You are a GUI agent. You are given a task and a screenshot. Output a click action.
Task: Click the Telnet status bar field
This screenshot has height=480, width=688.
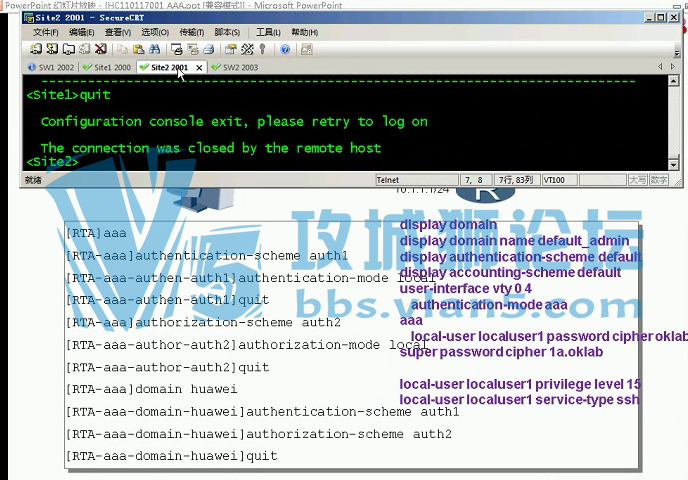point(417,180)
